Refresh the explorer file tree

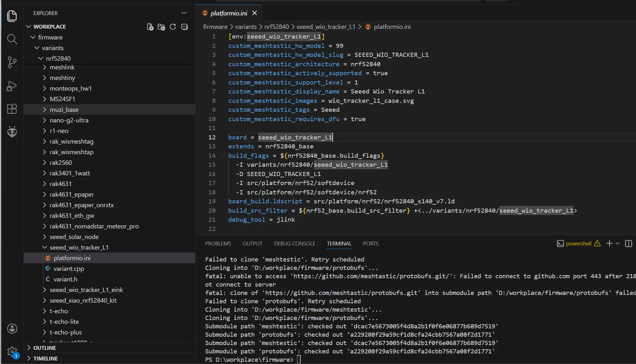coord(173,27)
